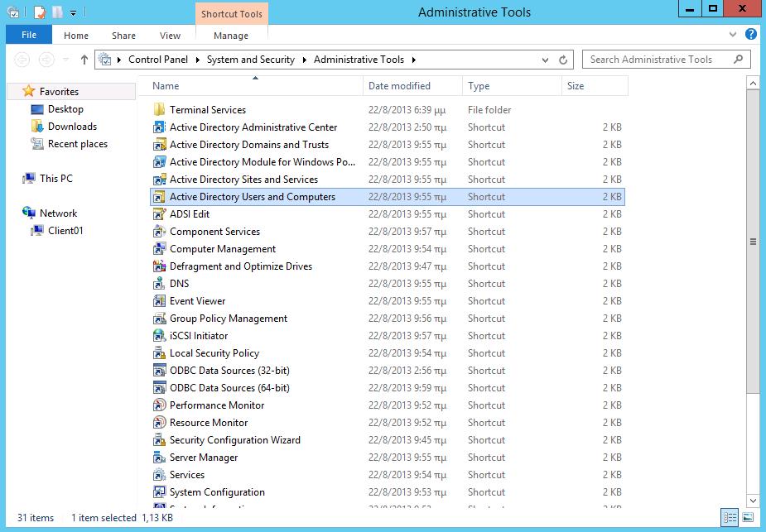Viewport: 766px width, 532px height.
Task: Click the Properties quick access toolbar icon
Action: click(40, 12)
